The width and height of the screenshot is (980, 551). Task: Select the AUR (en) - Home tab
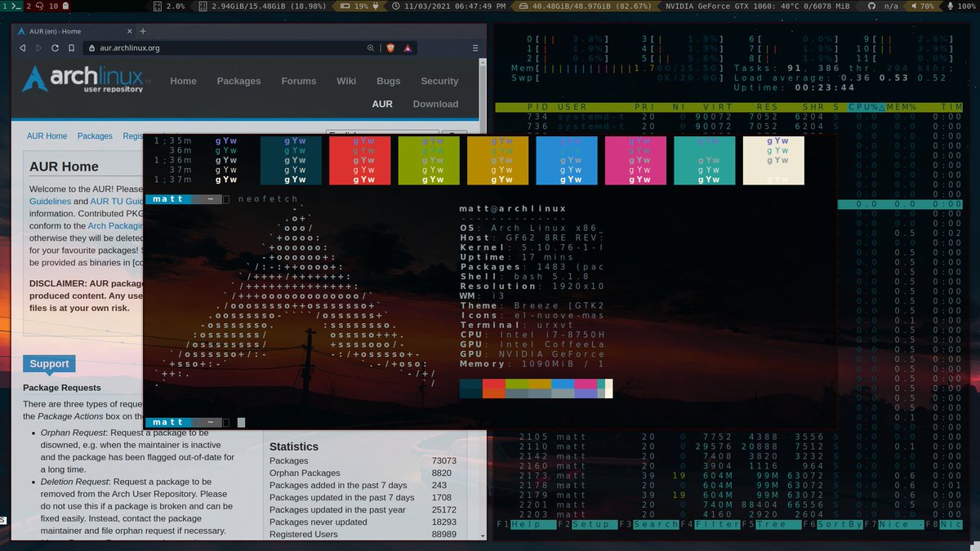(73, 31)
